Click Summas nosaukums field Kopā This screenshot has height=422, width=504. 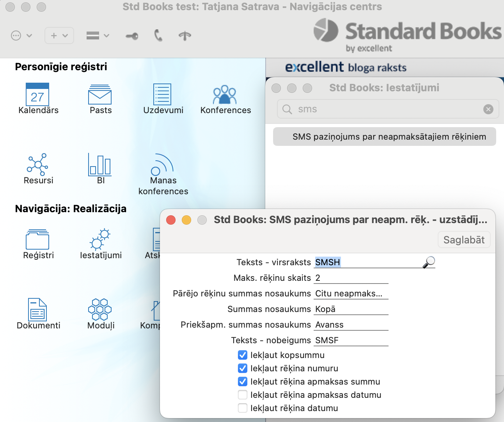351,309
